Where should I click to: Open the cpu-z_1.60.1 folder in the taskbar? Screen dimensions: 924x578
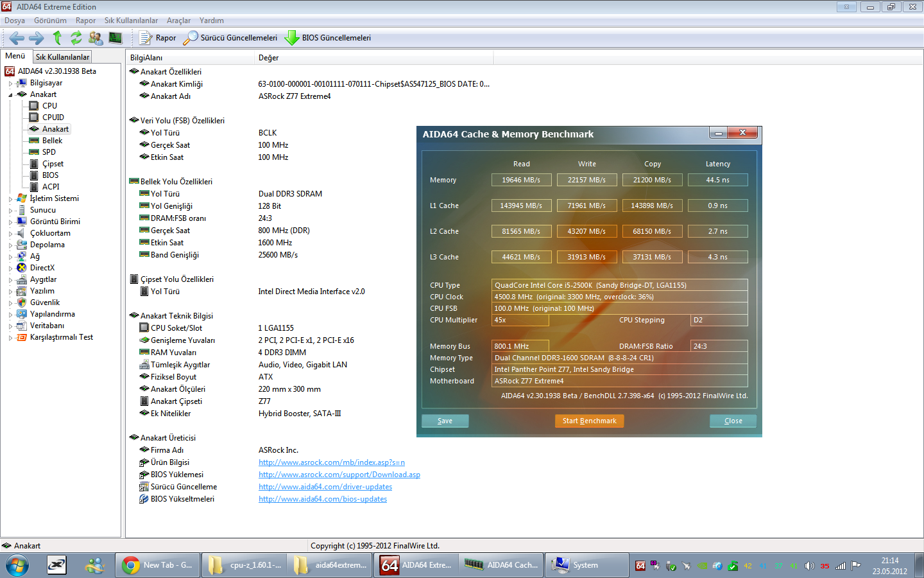click(x=244, y=565)
